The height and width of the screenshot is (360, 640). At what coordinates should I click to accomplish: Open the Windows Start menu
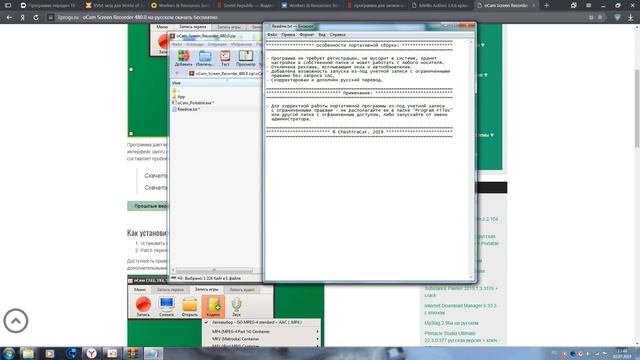pos(8,353)
